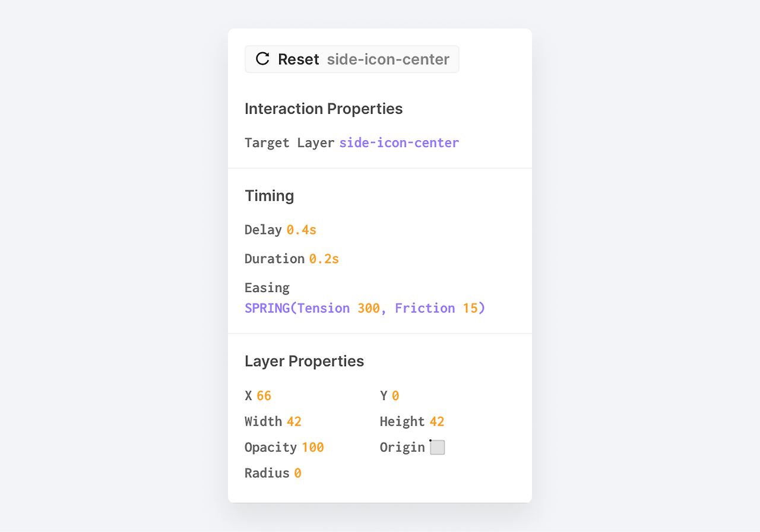Viewport: 760px width, 532px height.
Task: Click the Origin anchor box icon
Action: 438,448
